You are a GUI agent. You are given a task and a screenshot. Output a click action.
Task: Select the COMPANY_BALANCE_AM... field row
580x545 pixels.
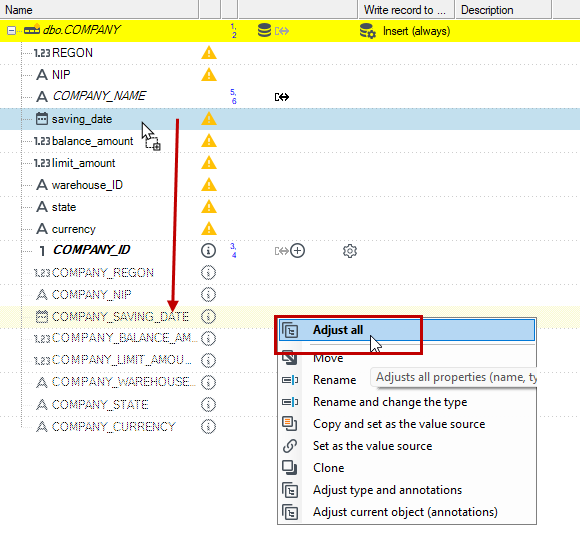coord(290,339)
